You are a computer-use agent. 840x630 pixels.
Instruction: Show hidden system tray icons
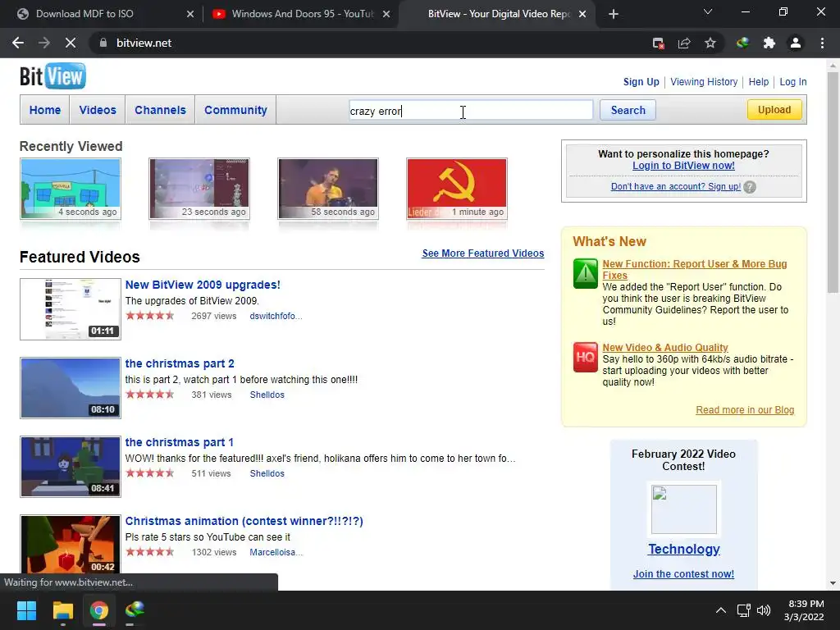[x=721, y=610]
